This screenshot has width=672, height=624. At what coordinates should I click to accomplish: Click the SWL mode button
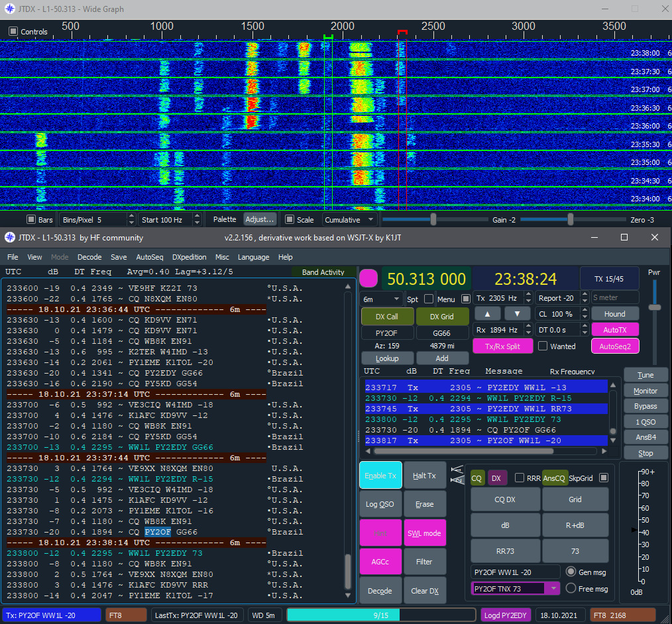[424, 533]
